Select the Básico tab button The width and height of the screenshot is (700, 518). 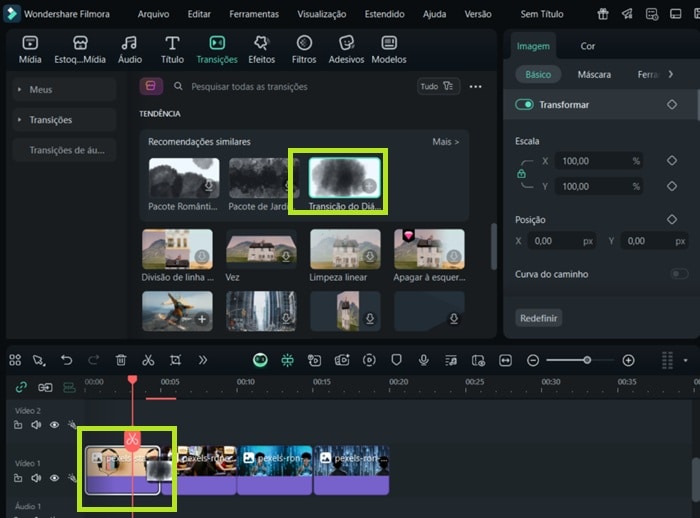(x=538, y=75)
